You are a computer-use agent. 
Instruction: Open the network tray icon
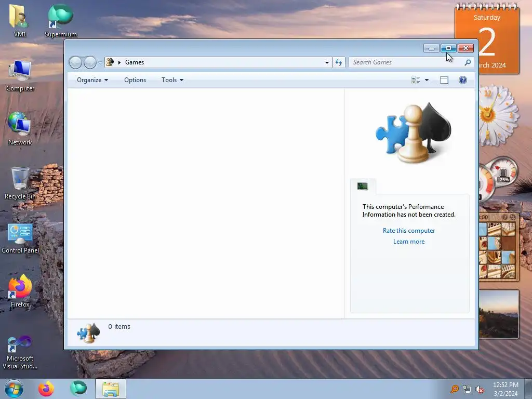[467, 390]
